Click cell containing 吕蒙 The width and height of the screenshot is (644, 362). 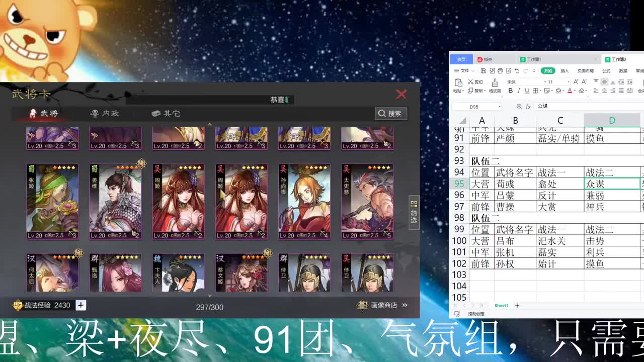[x=515, y=195]
